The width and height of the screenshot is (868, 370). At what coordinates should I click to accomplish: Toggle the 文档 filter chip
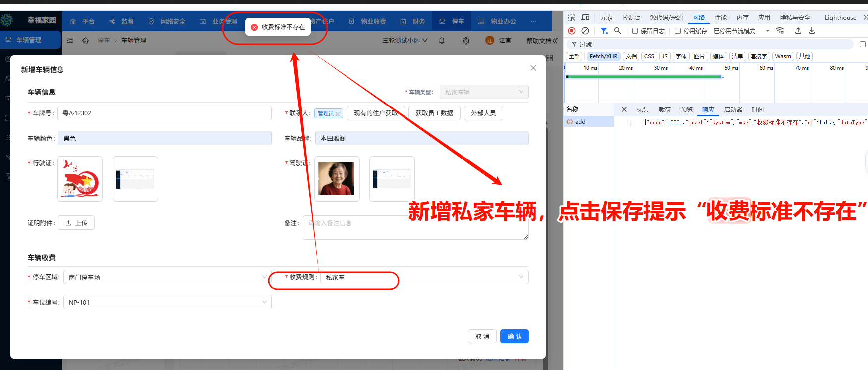click(631, 56)
